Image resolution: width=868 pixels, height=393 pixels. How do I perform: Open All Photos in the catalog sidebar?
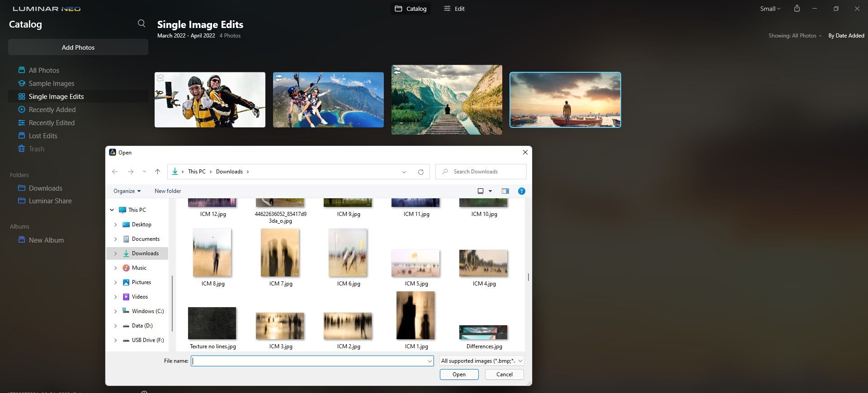44,70
